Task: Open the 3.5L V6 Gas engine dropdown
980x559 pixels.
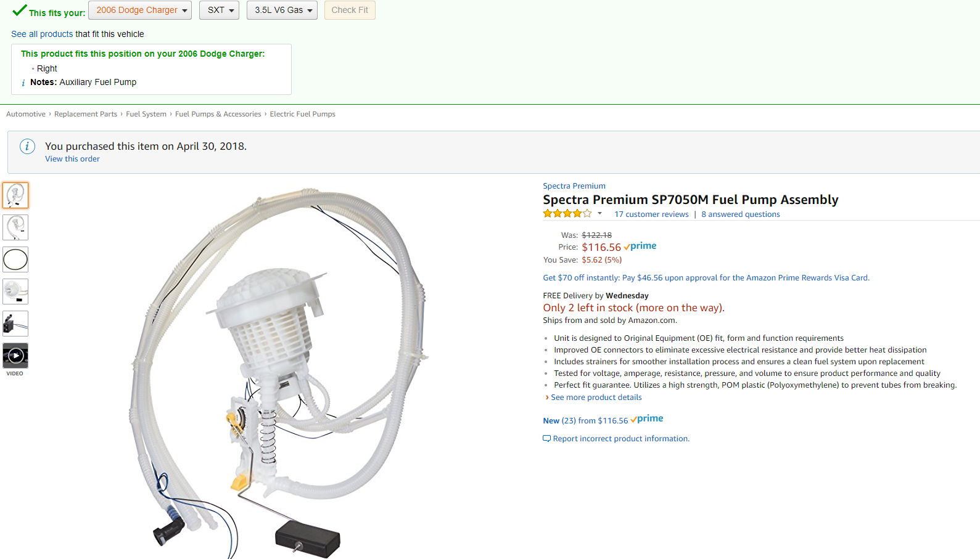Action: pos(282,10)
